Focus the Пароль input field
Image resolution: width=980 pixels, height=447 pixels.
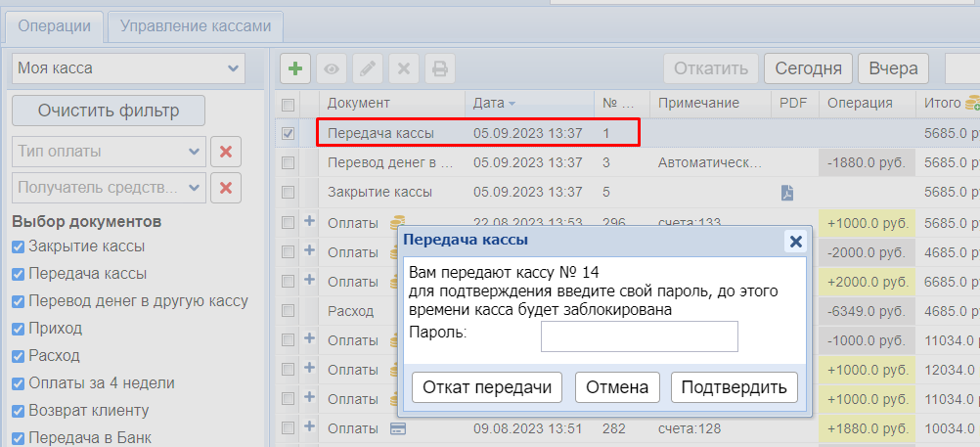click(x=639, y=336)
